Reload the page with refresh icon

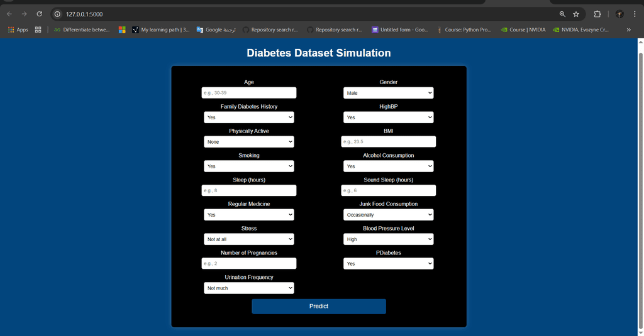click(40, 14)
